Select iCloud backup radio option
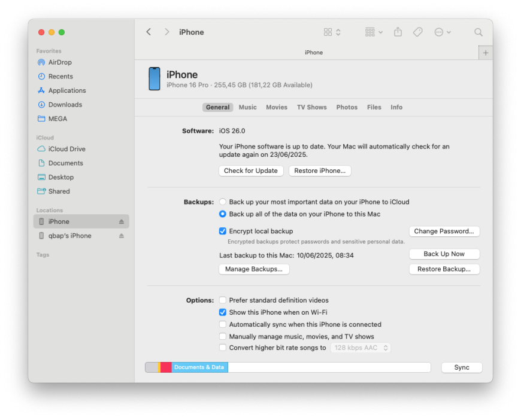The width and height of the screenshot is (521, 420). coord(223,202)
